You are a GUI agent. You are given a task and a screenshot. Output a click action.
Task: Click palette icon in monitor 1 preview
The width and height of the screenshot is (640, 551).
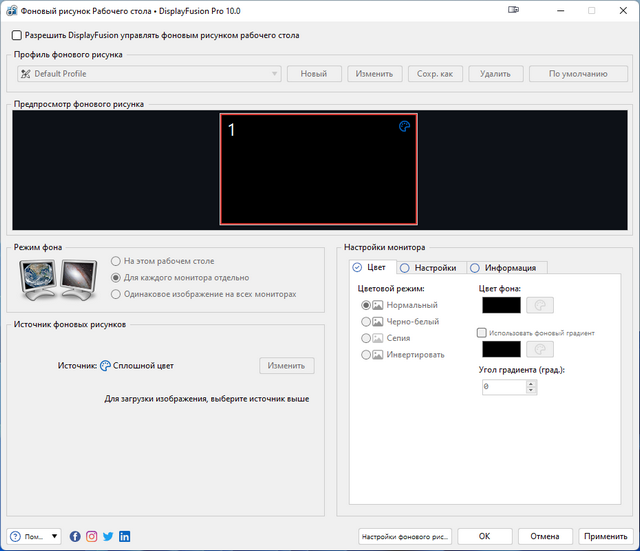pos(404,127)
